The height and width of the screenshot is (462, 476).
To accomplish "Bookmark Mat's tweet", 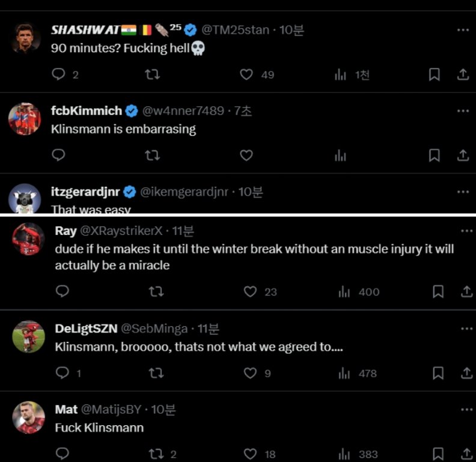I will pyautogui.click(x=438, y=454).
